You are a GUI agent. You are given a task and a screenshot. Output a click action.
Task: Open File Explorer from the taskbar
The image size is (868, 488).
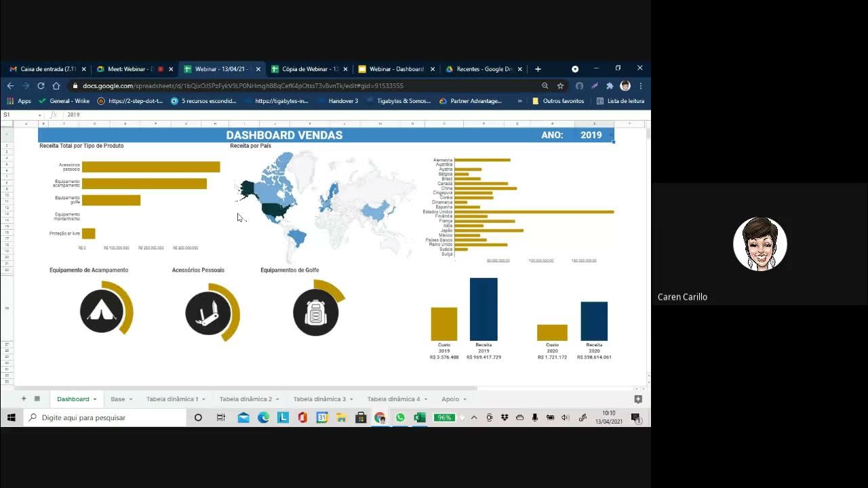pyautogui.click(x=341, y=418)
